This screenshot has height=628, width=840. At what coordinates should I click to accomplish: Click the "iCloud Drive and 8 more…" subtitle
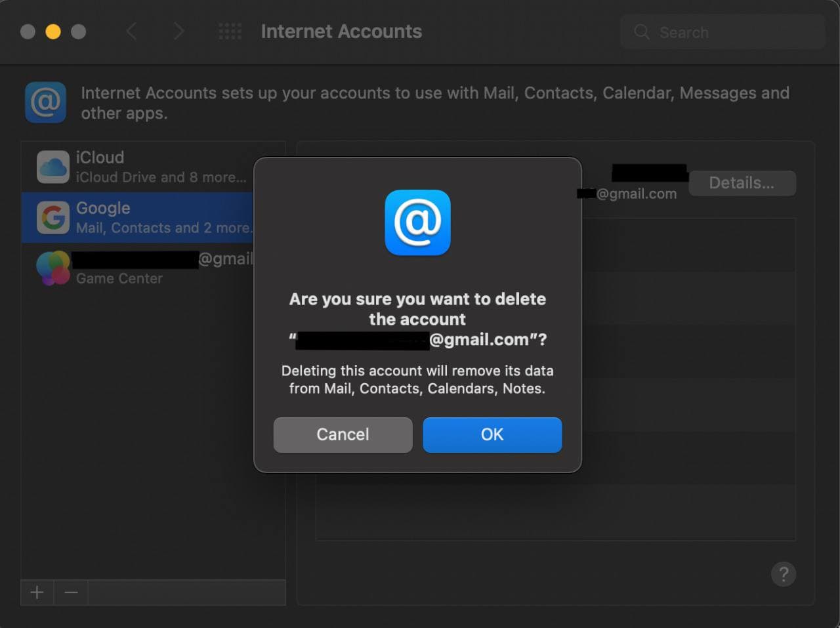click(161, 177)
